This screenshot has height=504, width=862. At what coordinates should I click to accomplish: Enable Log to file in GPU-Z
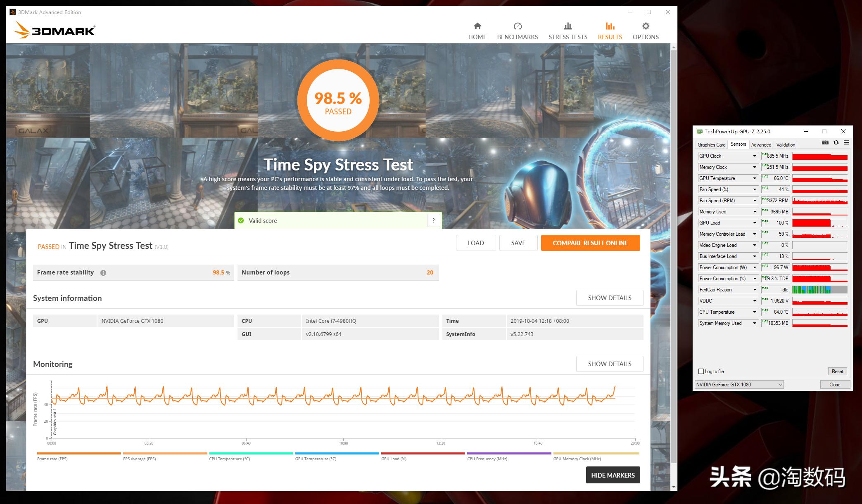[701, 371]
